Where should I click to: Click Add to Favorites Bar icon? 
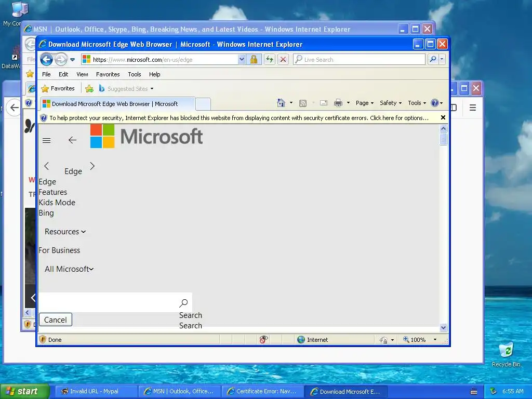(89, 89)
